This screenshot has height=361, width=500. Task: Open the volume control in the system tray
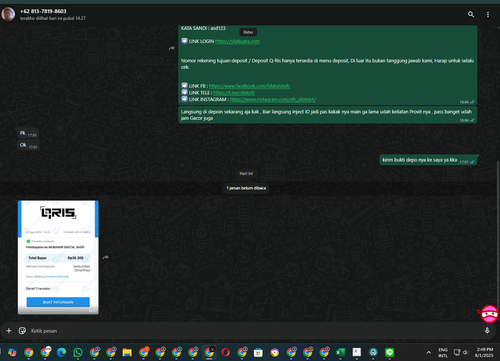pos(465,352)
